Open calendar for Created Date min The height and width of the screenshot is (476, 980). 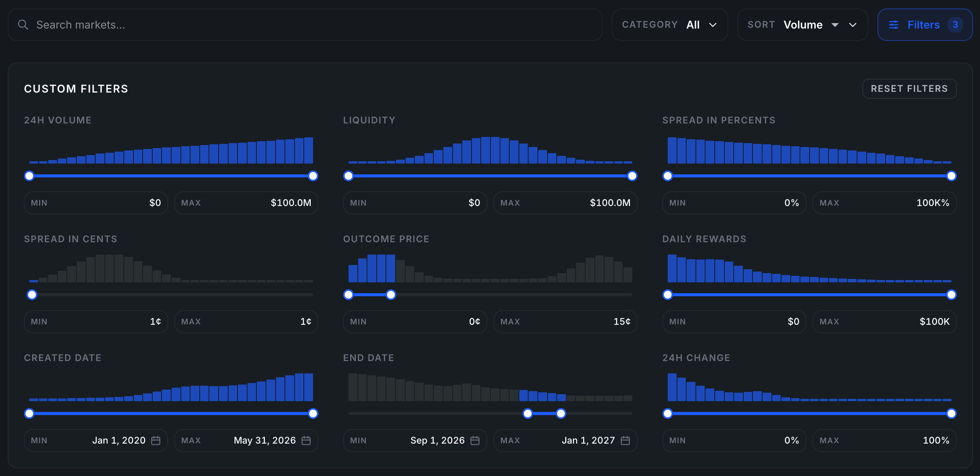[x=156, y=441]
